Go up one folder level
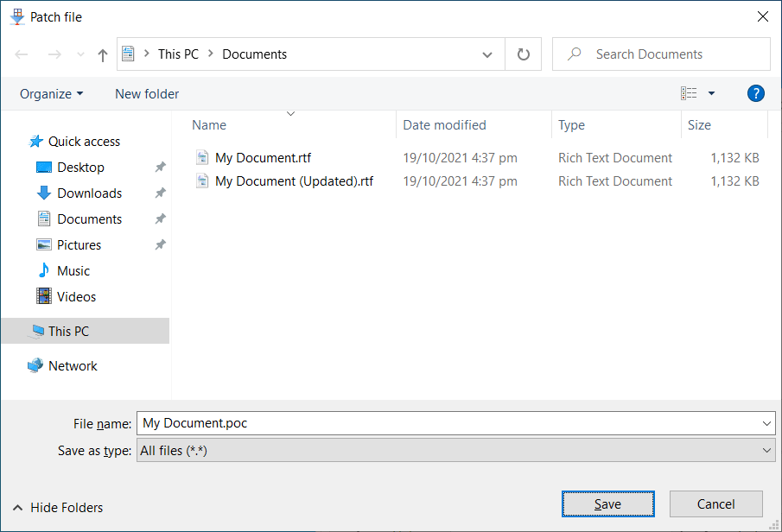Screen dimensions: 782x532 pyautogui.click(x=103, y=55)
